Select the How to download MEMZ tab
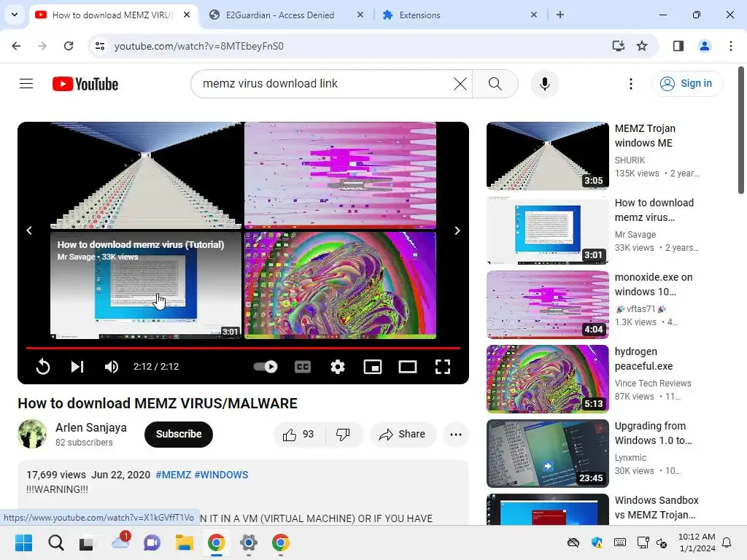Image resolution: width=747 pixels, height=560 pixels. click(x=115, y=15)
